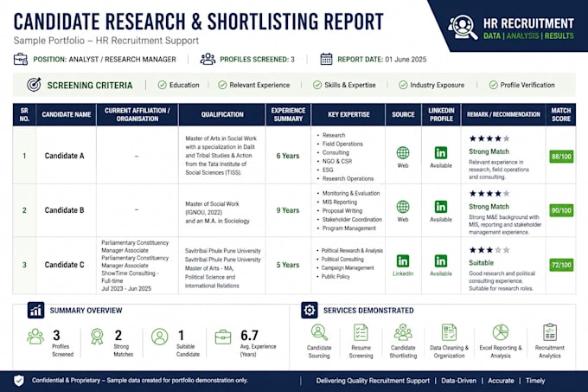Viewport: 588px width, 392px height.
Task: Click the Avg. Experience briefcase icon
Action: (223, 337)
